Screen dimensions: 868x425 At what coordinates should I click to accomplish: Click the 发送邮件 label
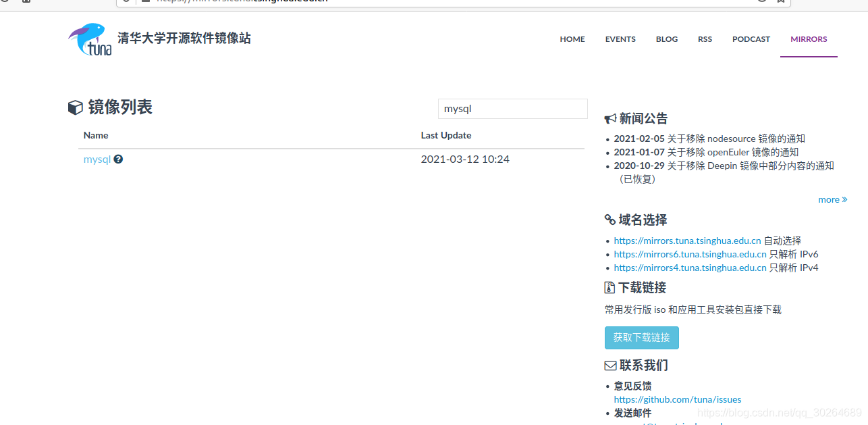click(x=632, y=413)
